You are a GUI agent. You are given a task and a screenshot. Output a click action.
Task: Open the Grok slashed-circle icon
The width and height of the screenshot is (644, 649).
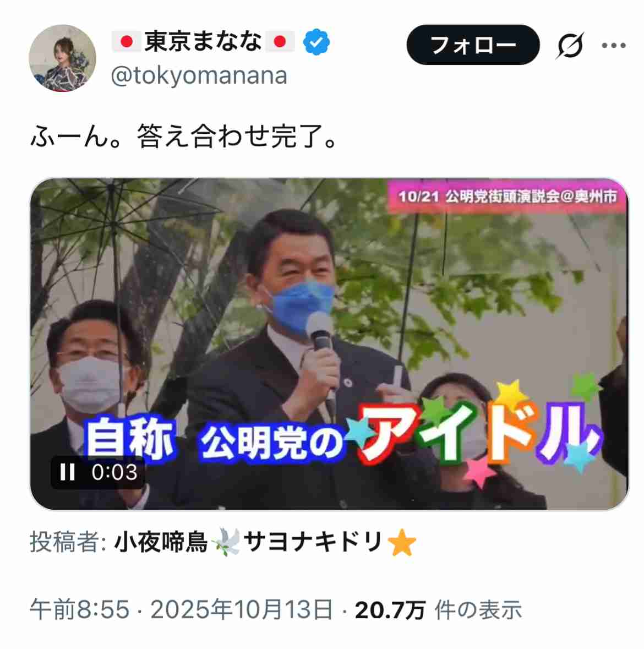[x=570, y=45]
